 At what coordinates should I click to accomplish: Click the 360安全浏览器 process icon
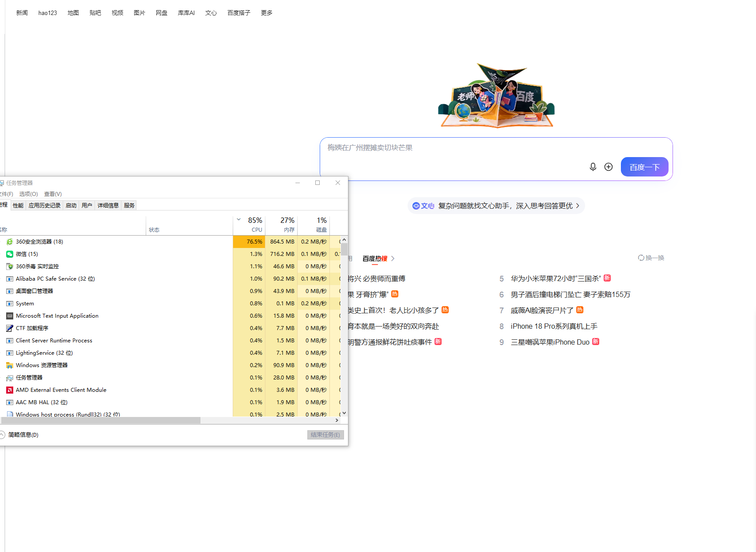point(10,242)
